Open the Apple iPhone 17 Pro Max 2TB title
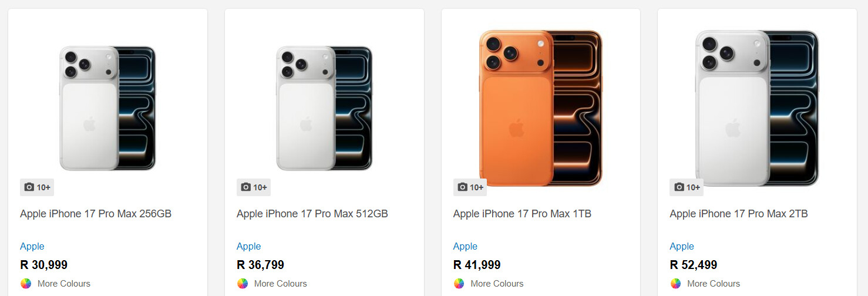Screen dimensions: 868x296 pyautogui.click(x=739, y=214)
